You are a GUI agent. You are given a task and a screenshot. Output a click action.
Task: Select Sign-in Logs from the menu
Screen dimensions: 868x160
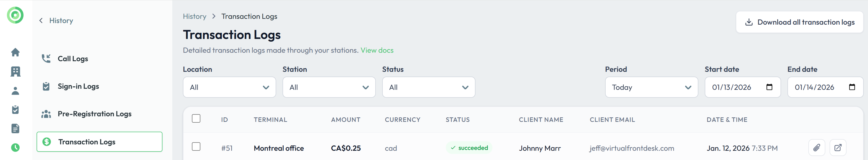pyautogui.click(x=78, y=86)
